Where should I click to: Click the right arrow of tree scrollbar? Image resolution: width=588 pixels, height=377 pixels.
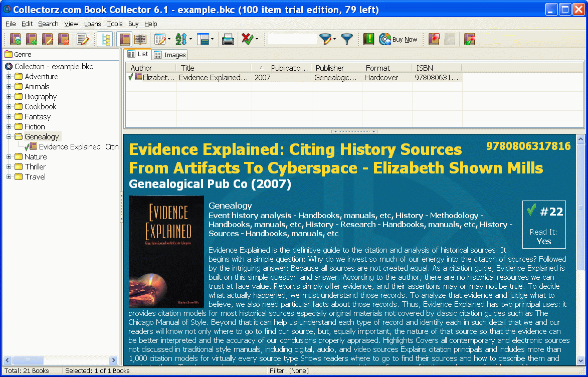pos(114,360)
